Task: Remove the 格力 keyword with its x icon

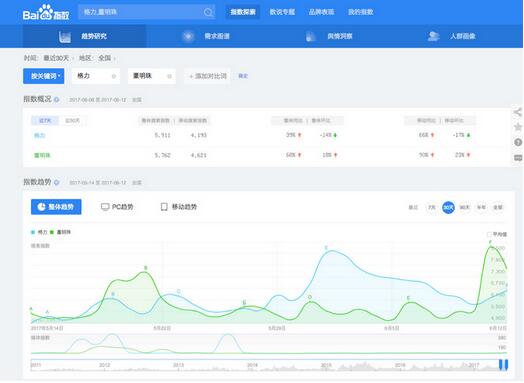Action: 114,76
